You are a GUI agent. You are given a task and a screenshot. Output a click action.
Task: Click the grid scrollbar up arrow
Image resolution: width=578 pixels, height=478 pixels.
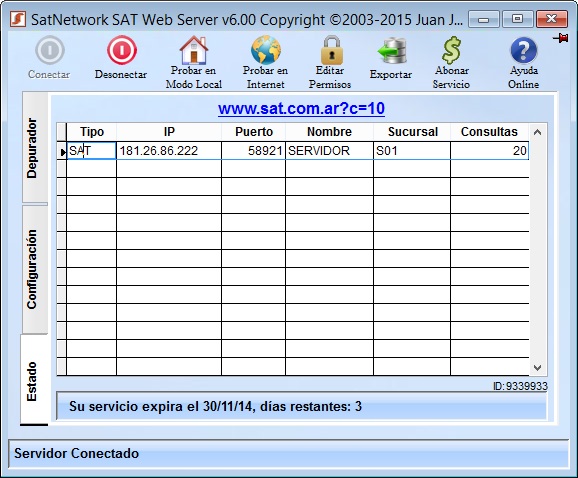pos(537,132)
